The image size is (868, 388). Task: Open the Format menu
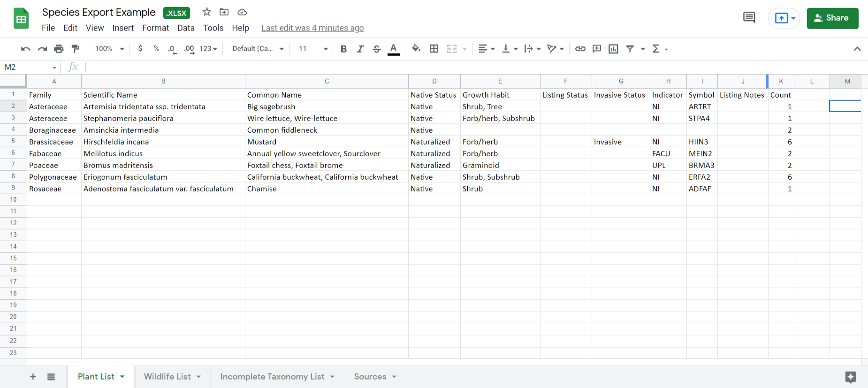(155, 28)
